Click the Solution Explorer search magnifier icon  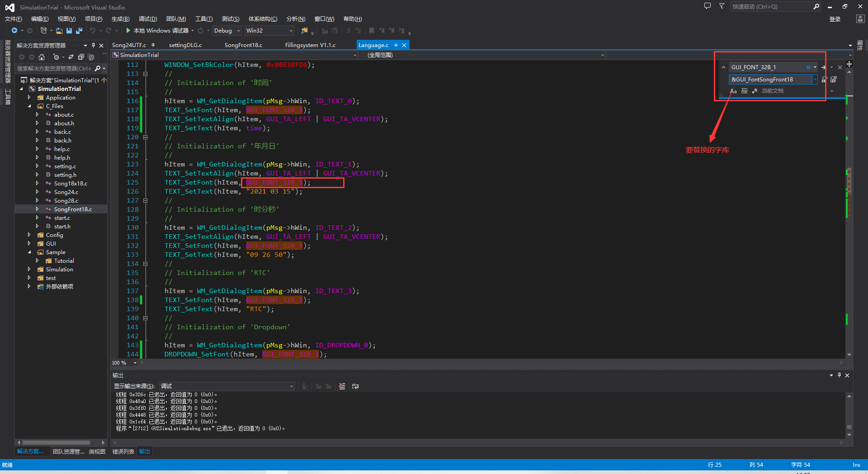[97, 69]
